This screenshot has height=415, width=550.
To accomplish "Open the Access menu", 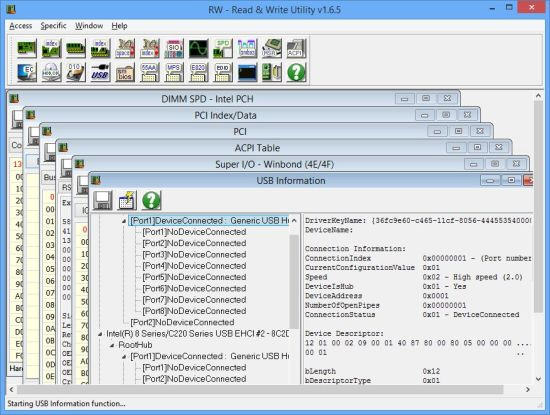I will [x=21, y=26].
